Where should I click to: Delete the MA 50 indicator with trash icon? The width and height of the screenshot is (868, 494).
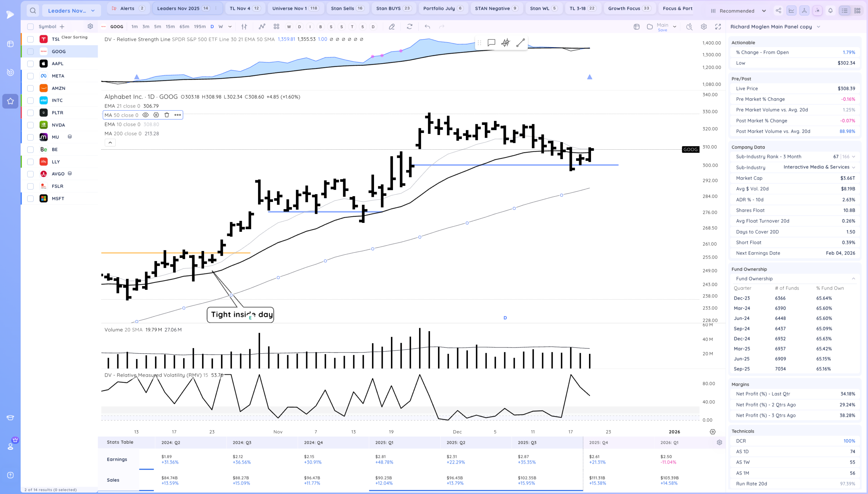pos(166,115)
